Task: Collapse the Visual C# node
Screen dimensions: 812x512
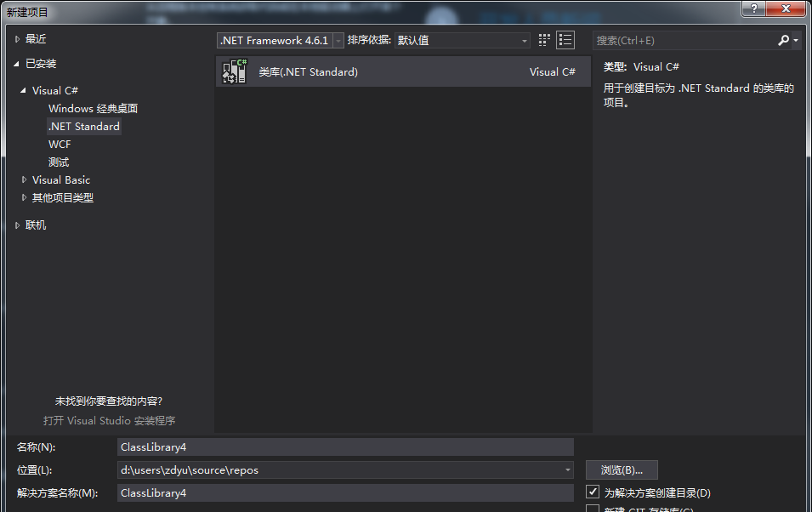Action: 23,91
